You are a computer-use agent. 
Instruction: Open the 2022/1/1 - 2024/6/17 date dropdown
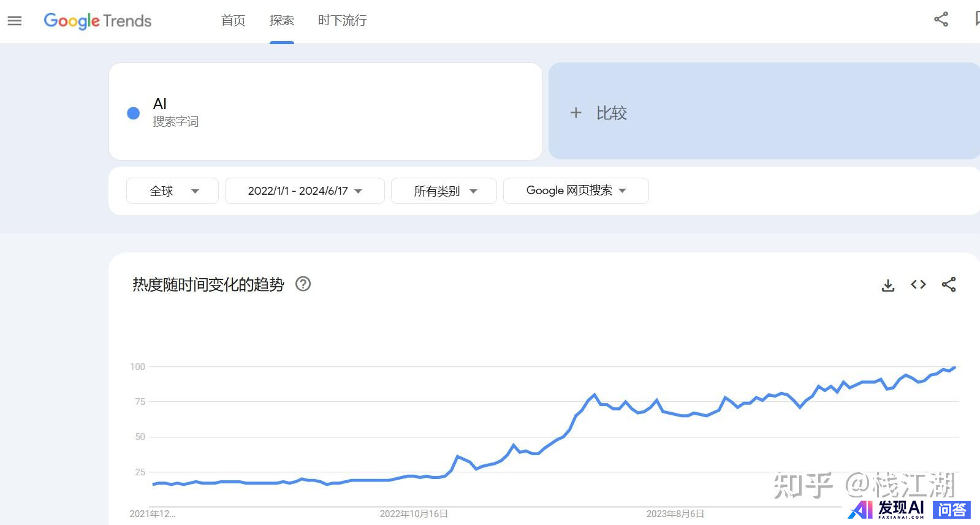305,191
